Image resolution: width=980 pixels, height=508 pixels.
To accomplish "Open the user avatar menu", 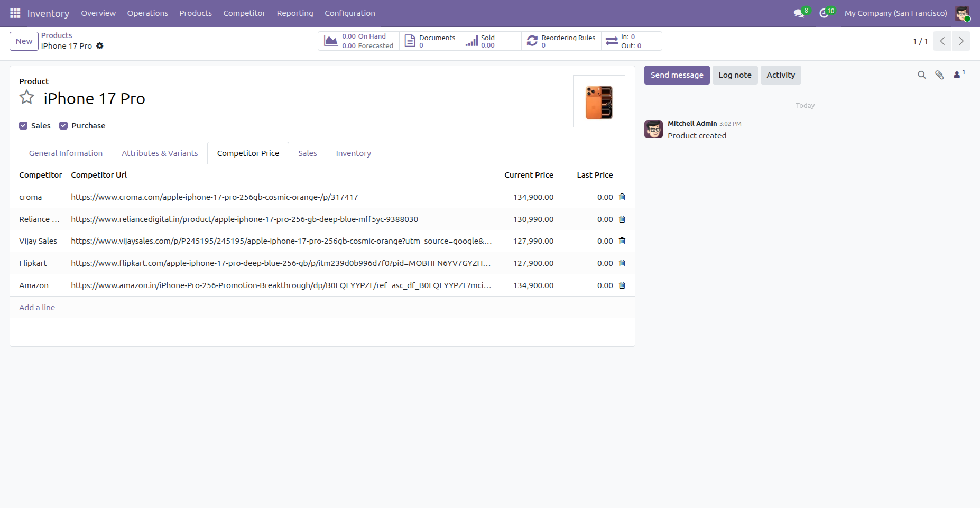I will coord(963,13).
